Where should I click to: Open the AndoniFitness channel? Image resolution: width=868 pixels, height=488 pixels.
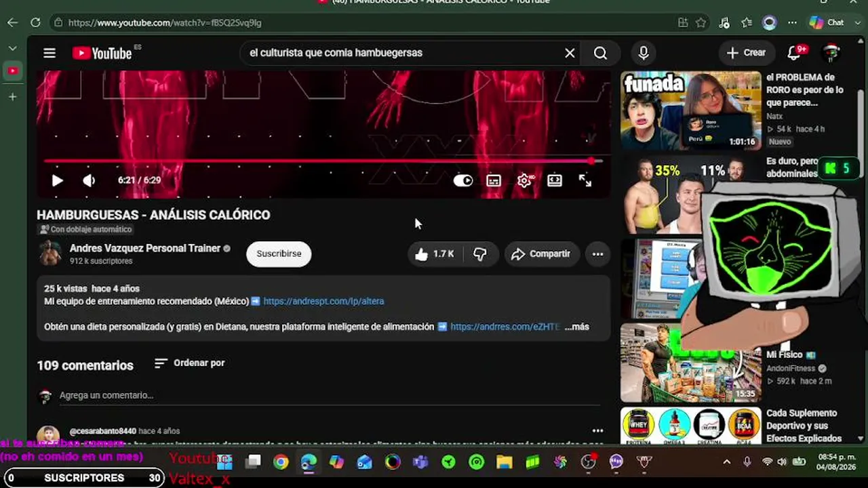[791, 369]
